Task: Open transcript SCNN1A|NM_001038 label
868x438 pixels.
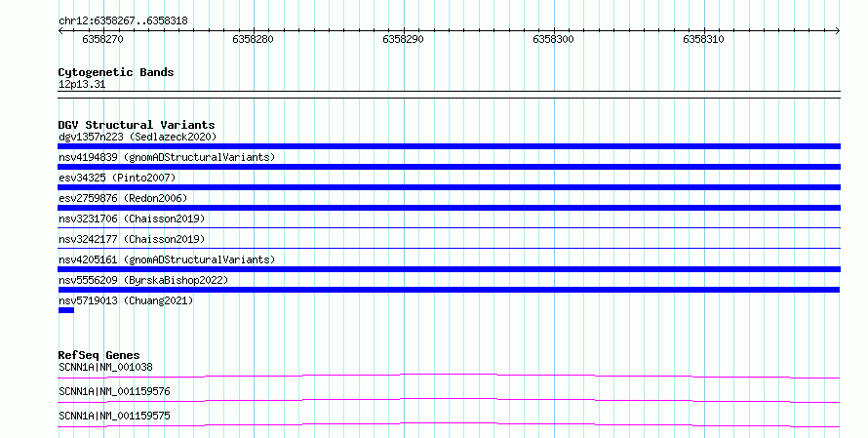Action: 105,367
